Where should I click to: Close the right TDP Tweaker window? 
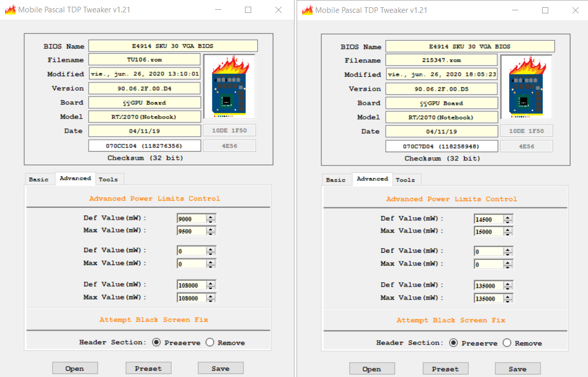pyautogui.click(x=576, y=10)
